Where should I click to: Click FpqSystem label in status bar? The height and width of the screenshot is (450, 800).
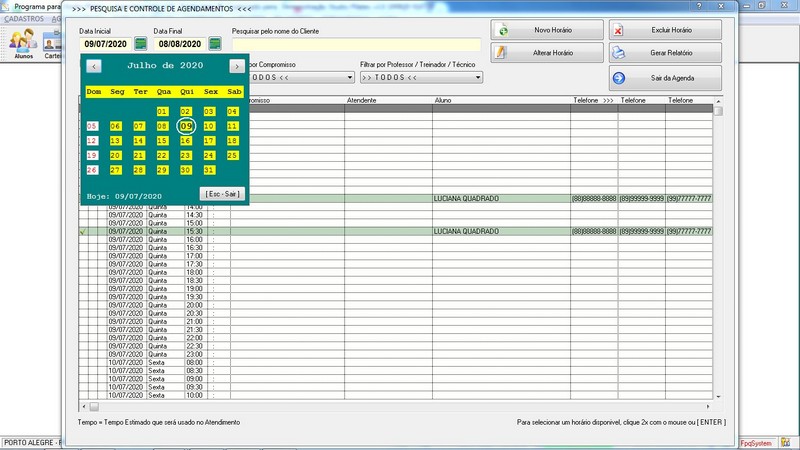pyautogui.click(x=756, y=443)
